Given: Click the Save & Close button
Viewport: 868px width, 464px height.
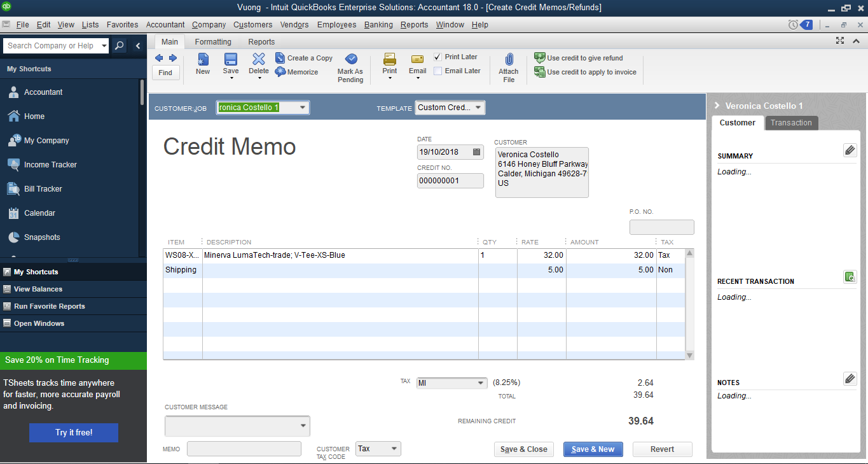Looking at the screenshot, I should pos(523,449).
